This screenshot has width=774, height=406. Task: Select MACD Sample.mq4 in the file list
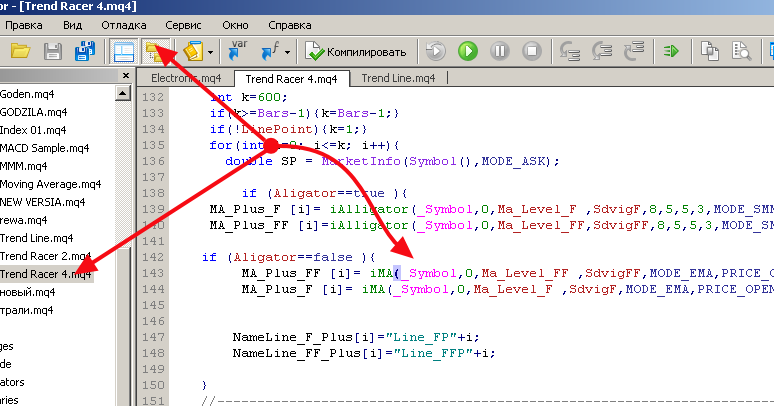pos(44,148)
